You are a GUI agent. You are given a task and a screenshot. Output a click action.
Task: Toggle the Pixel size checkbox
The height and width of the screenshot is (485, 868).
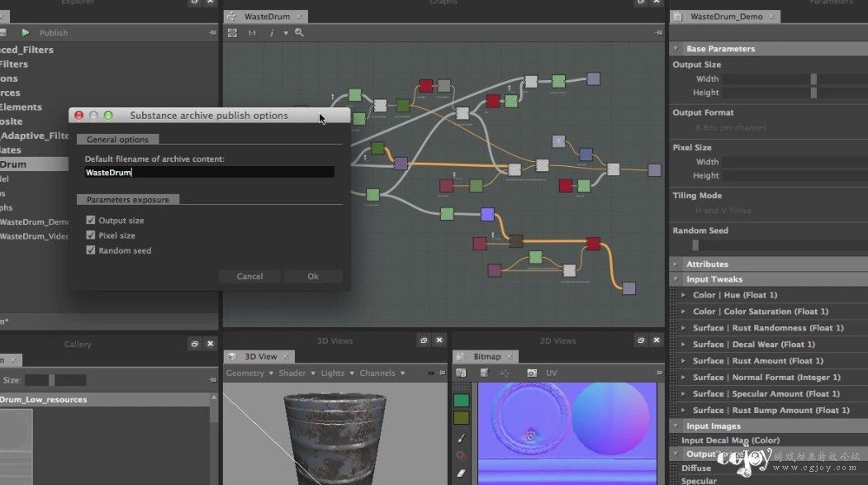coord(91,235)
